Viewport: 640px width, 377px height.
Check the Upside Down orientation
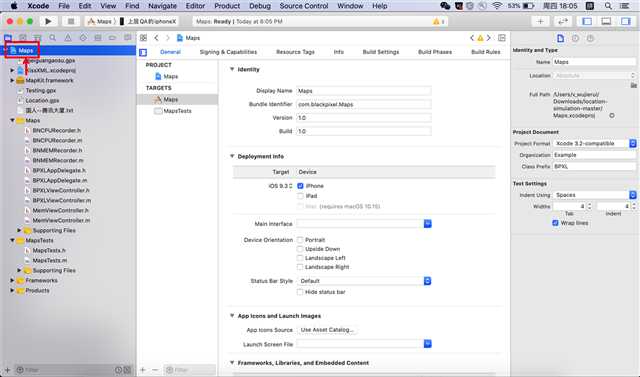[x=300, y=248]
